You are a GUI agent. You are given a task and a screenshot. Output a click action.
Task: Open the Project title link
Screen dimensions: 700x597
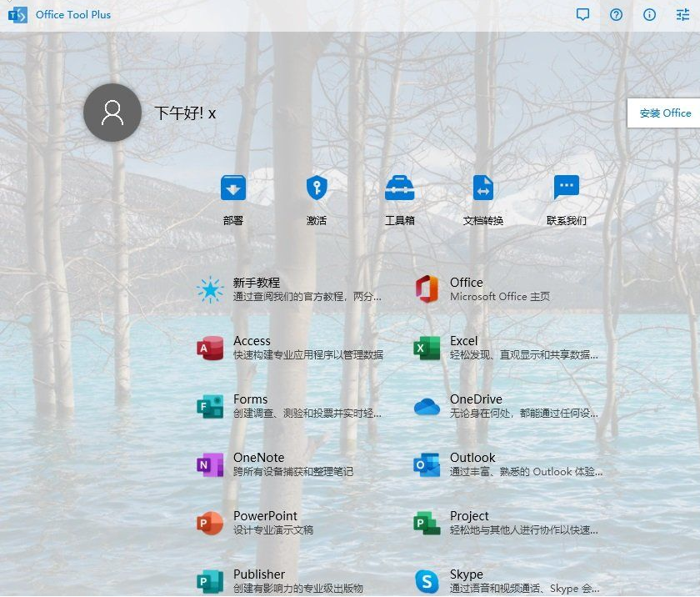coord(469,516)
